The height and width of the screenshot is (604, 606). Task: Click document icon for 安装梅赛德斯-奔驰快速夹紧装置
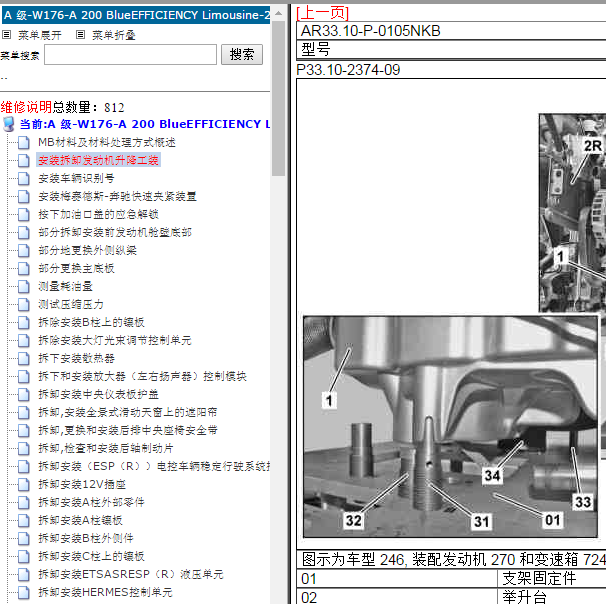(x=24, y=197)
